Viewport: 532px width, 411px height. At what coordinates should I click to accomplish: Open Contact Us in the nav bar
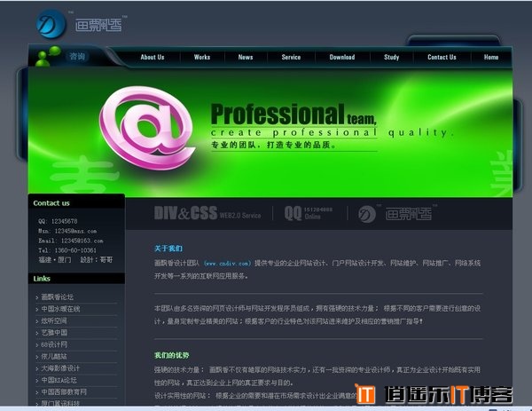point(442,57)
